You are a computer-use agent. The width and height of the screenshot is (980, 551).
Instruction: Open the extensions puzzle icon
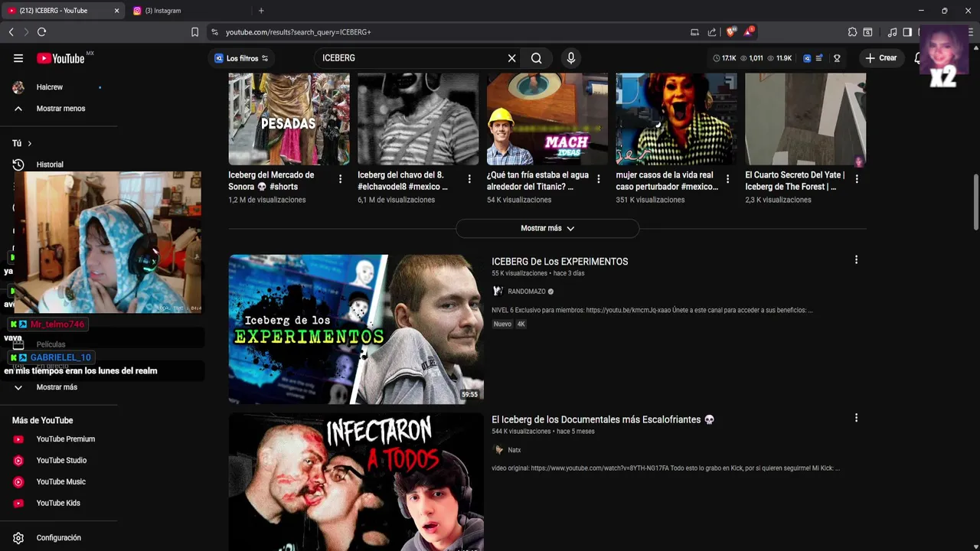(x=852, y=32)
